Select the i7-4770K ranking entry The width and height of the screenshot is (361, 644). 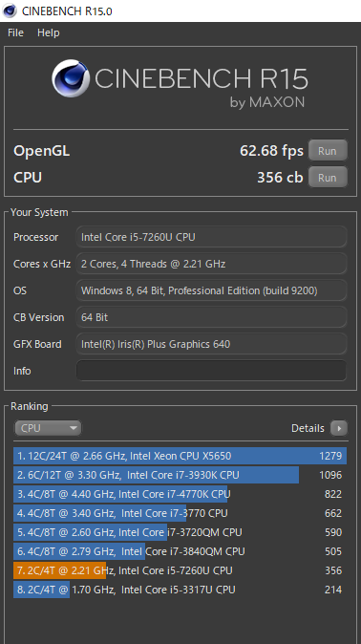[180, 494]
